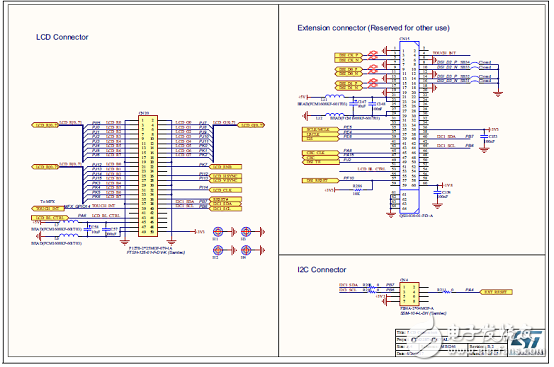The width and height of the screenshot is (554, 367).
Task: Click the Extension connector section title
Action: click(x=373, y=28)
